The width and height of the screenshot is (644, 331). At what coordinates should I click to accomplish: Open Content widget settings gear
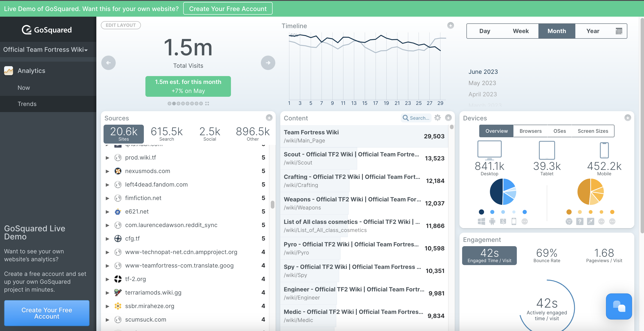coord(438,118)
